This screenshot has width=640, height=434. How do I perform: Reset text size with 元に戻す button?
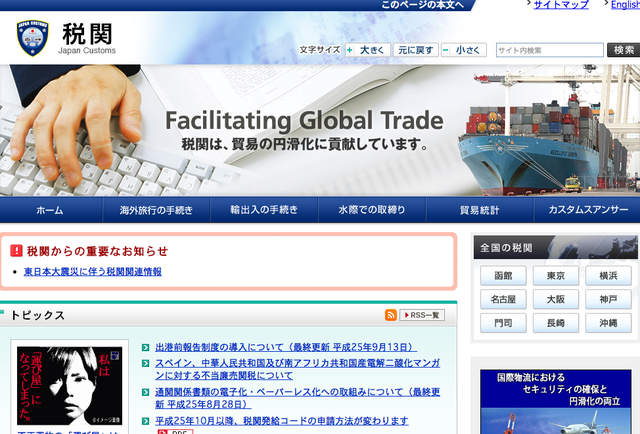pos(416,50)
